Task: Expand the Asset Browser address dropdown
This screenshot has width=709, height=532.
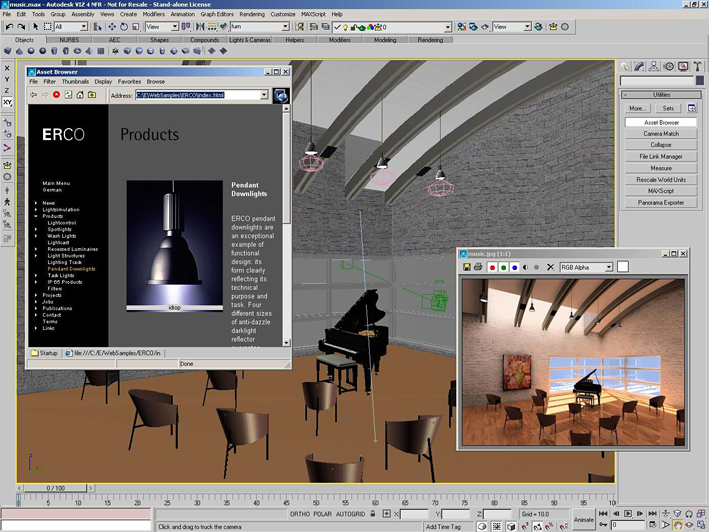Action: tap(264, 95)
